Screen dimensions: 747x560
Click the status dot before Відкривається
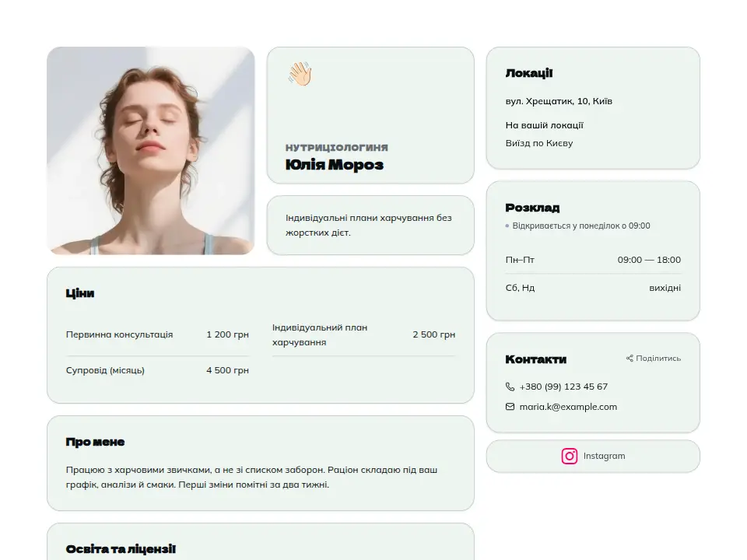click(507, 226)
